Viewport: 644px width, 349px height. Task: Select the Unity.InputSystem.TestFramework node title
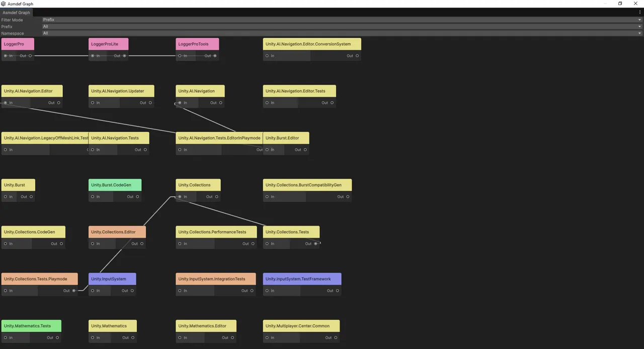302,279
